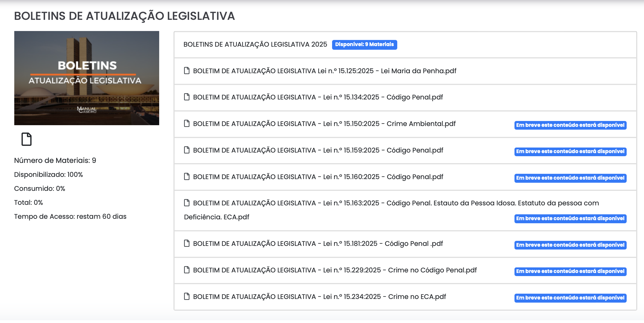This screenshot has height=323, width=644.
Task: Click file icon next to Lei 15.181:2025 bulletin
Action: [187, 243]
